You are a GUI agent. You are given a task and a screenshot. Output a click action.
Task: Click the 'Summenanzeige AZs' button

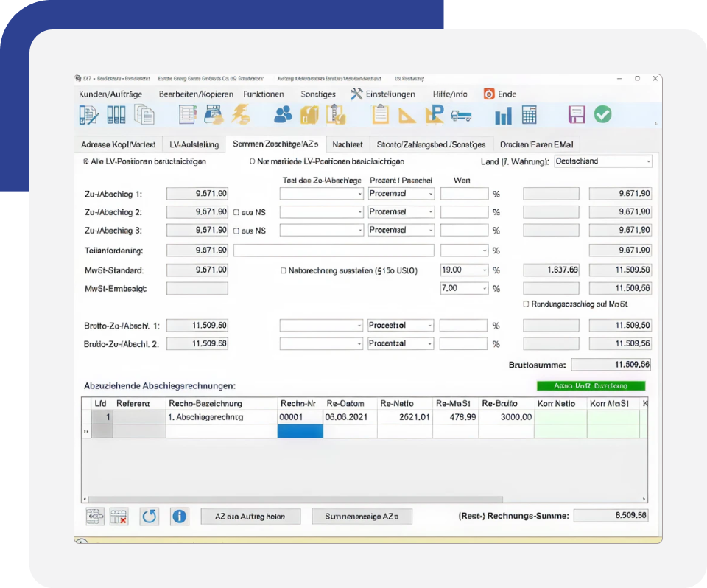point(362,517)
